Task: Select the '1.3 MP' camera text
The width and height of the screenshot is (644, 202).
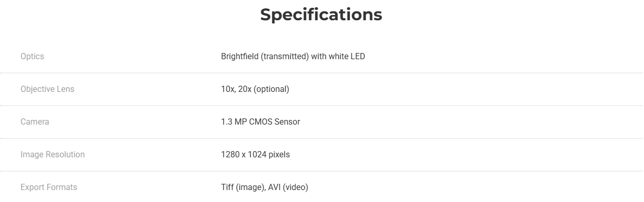Action: (233, 122)
